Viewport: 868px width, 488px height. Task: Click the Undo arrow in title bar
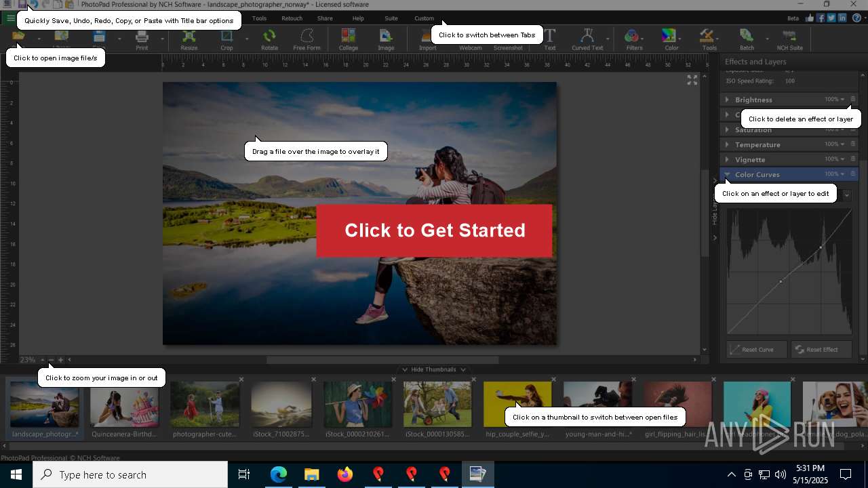34,4
